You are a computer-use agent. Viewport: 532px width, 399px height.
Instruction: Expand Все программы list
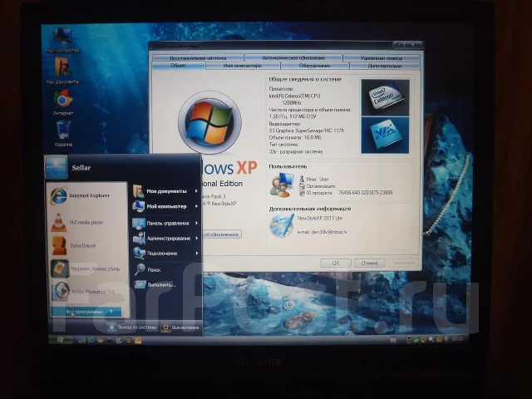(86, 312)
